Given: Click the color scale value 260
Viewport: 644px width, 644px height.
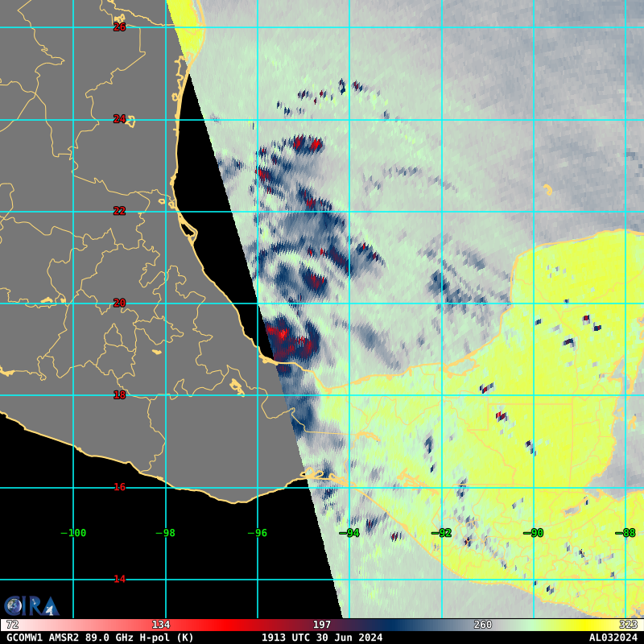Looking at the screenshot, I should (483, 625).
